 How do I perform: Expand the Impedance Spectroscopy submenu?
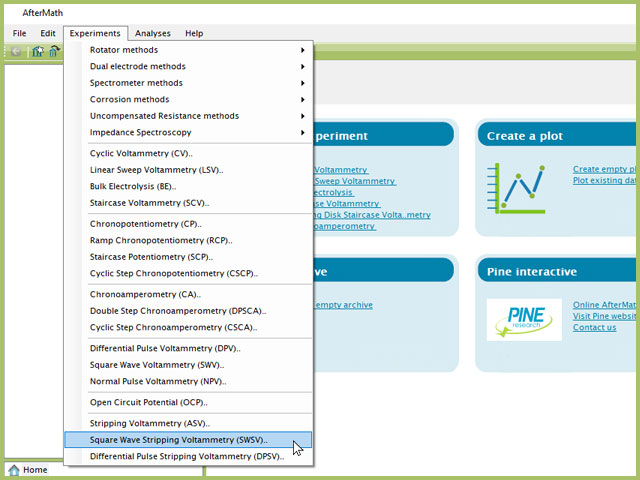pyautogui.click(x=189, y=133)
